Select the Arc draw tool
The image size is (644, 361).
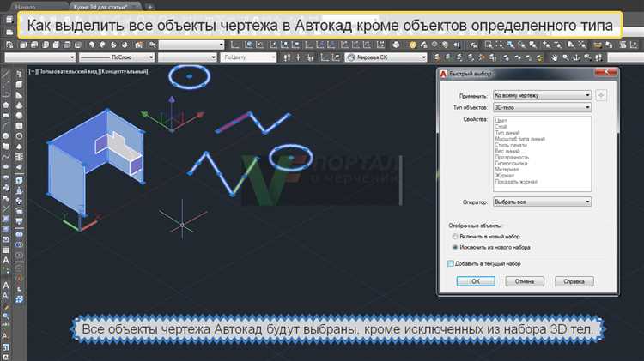(x=6, y=125)
